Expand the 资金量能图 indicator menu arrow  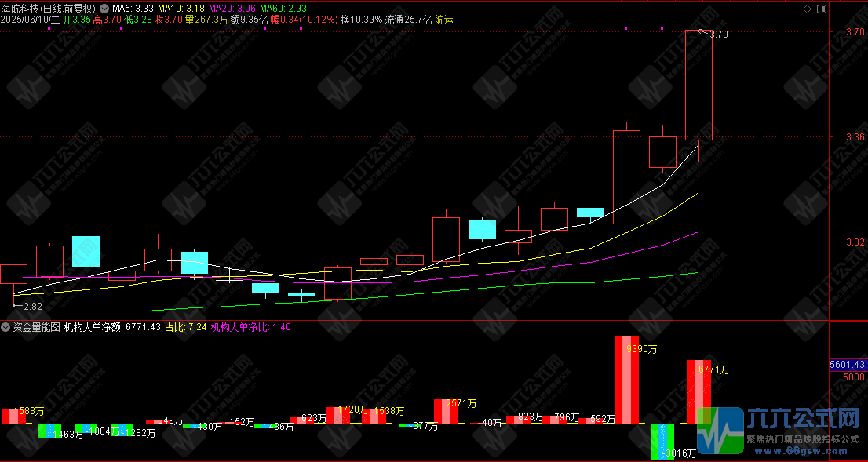[x=6, y=327]
